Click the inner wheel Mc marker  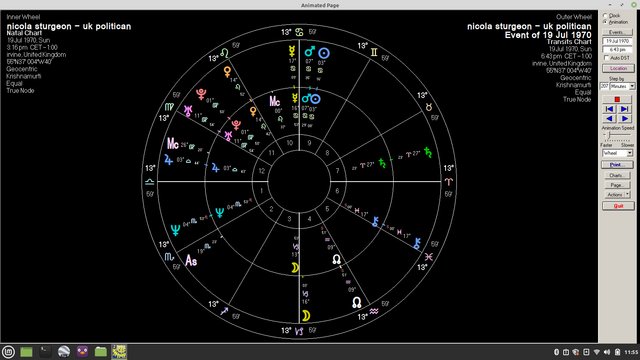click(x=274, y=101)
